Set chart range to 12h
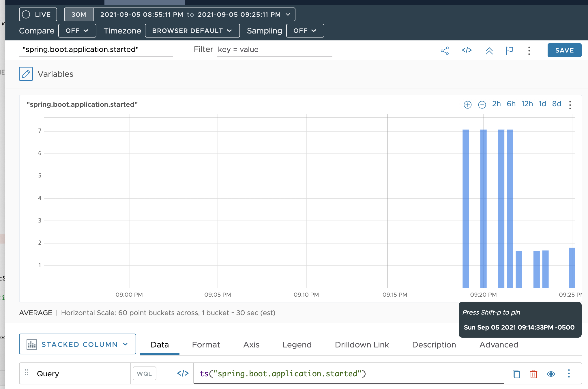The width and height of the screenshot is (588, 389). point(527,104)
